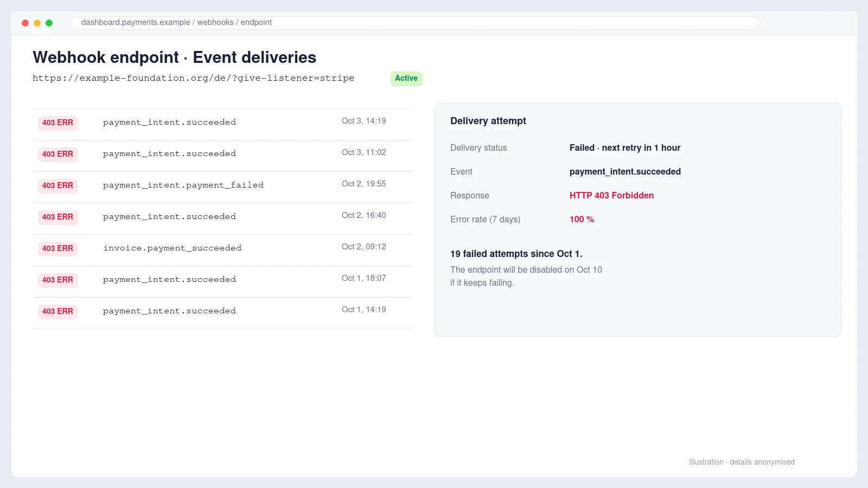Click the '19 failed attempts since Oct 1.' text
This screenshot has height=488, width=868.
point(516,254)
